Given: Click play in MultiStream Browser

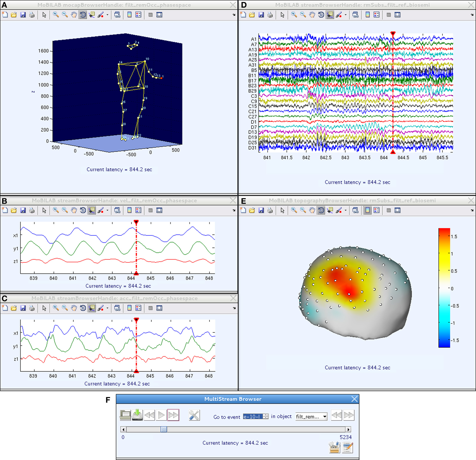Looking at the screenshot, I should tap(161, 415).
